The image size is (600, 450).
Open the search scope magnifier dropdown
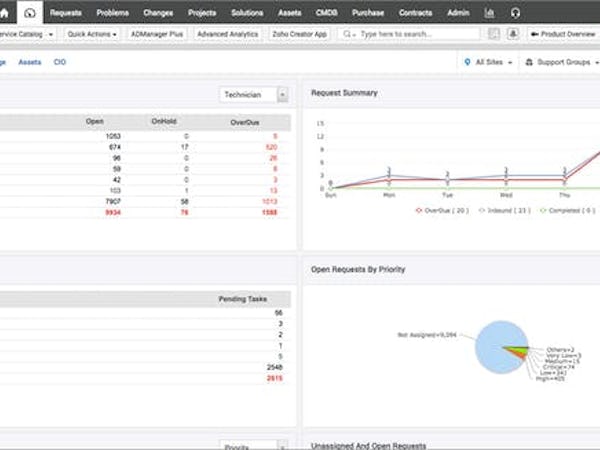tap(349, 34)
